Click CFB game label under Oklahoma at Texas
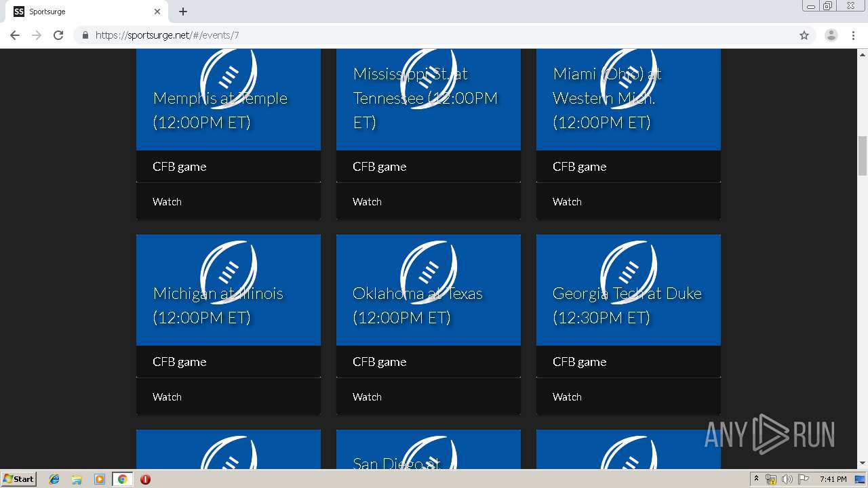This screenshot has height=488, width=868. pyautogui.click(x=380, y=362)
